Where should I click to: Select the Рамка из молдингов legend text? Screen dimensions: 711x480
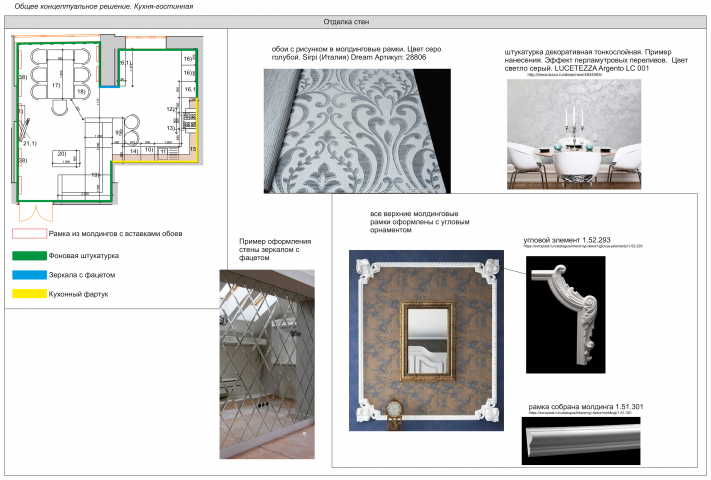[115, 234]
